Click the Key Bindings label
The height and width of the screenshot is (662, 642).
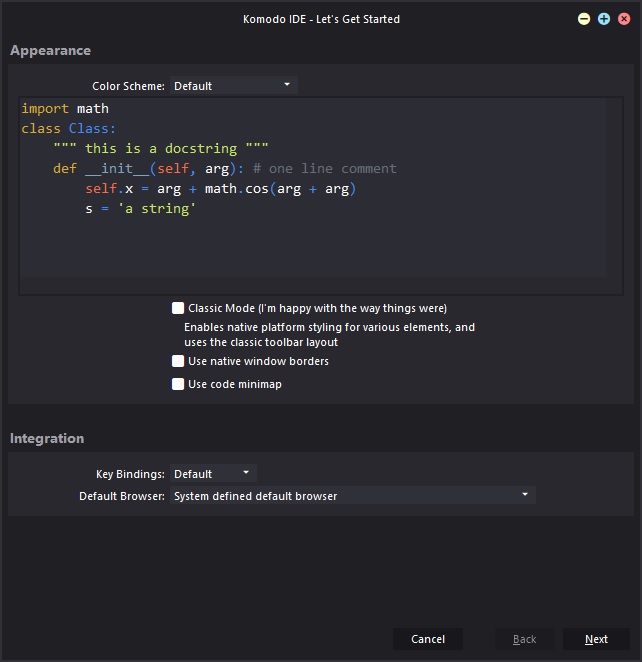tap(130, 474)
